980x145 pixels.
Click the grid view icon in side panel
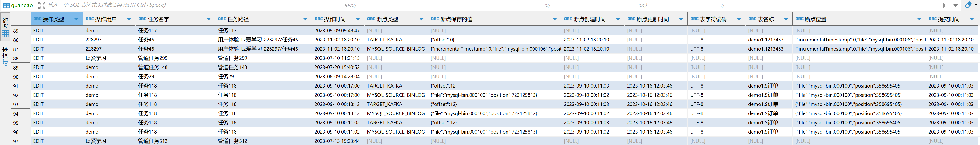coord(5,34)
